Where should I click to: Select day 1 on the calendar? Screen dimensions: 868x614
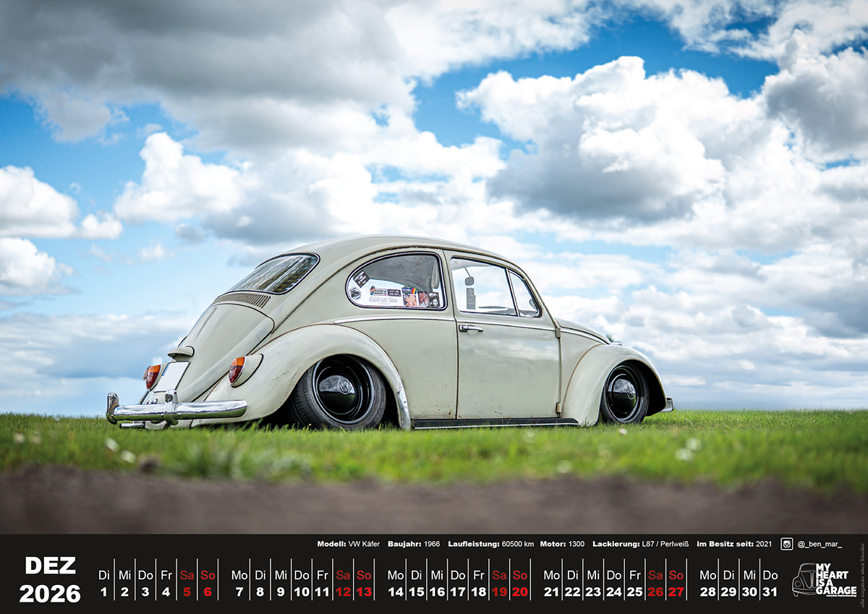click(103, 592)
